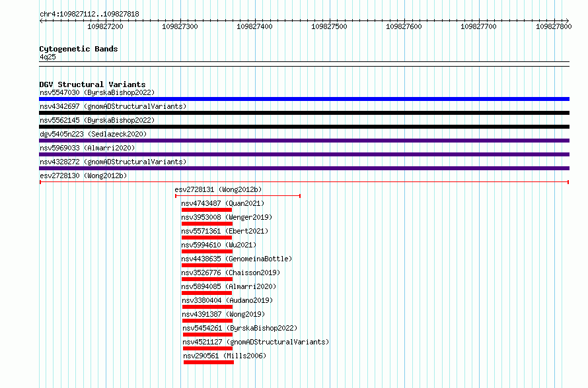The width and height of the screenshot is (588, 388).
Task: Click the red nsv5994610 variant bar
Action: coord(207,251)
